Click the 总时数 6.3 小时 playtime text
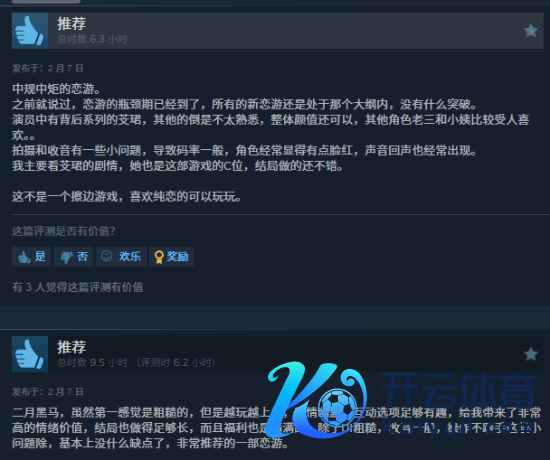550x460 pixels. [x=92, y=39]
